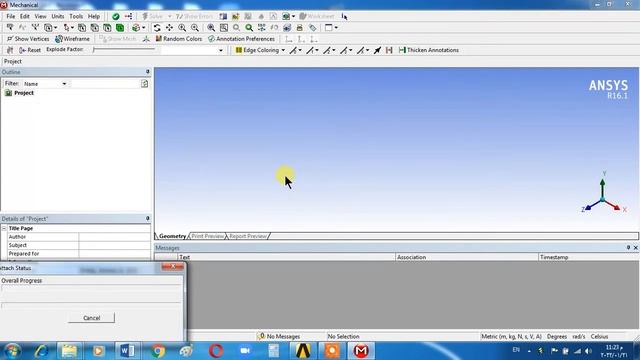The width and height of the screenshot is (640, 360).
Task: Click the Author value field
Action: click(x=115, y=237)
